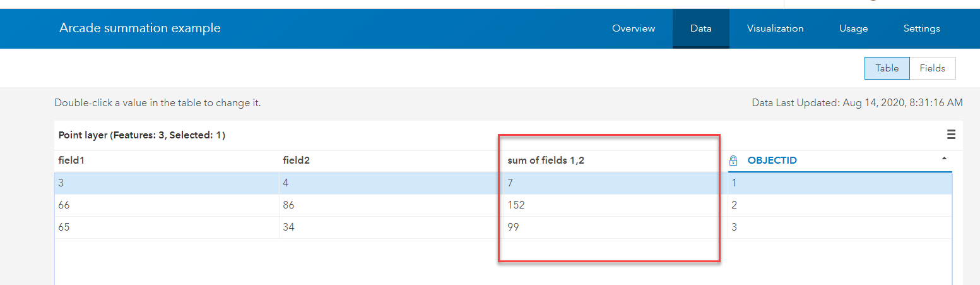Click the 'sum of fields 1,2' column header
The image size is (980, 285).
pyautogui.click(x=546, y=161)
